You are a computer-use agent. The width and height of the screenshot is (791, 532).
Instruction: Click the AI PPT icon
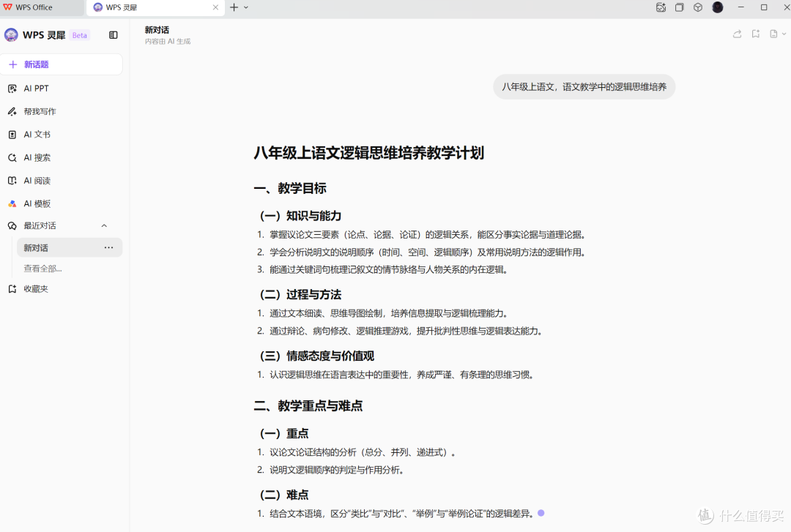click(x=12, y=89)
